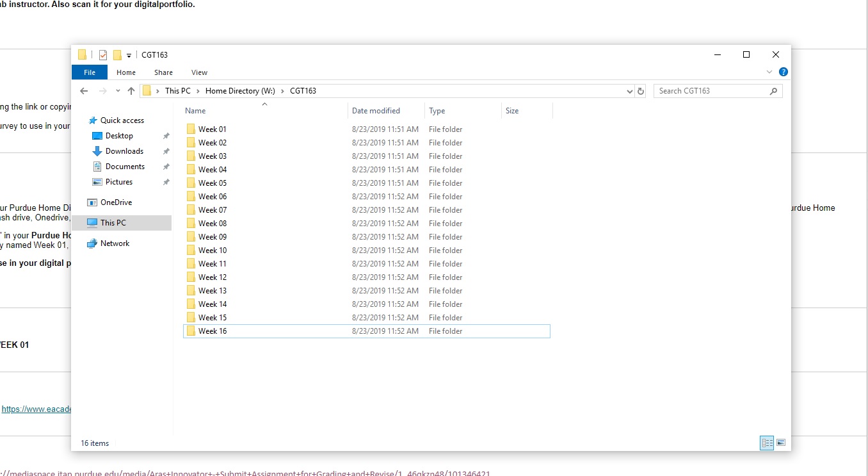
Task: Click the New Folder icon in title bar
Action: point(117,55)
